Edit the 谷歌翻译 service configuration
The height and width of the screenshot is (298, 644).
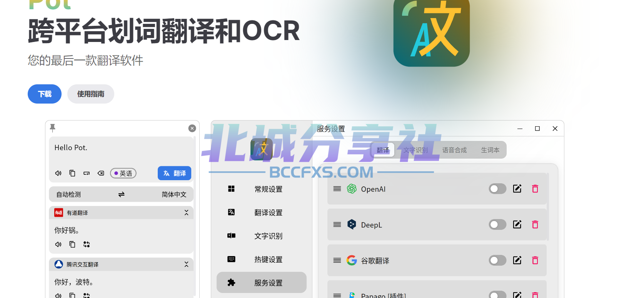(x=517, y=260)
